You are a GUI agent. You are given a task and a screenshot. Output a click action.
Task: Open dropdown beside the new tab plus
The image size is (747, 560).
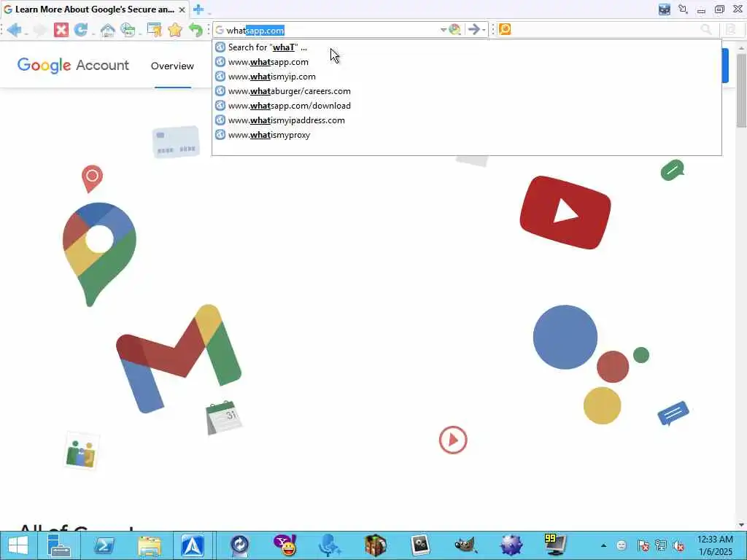coord(209,12)
